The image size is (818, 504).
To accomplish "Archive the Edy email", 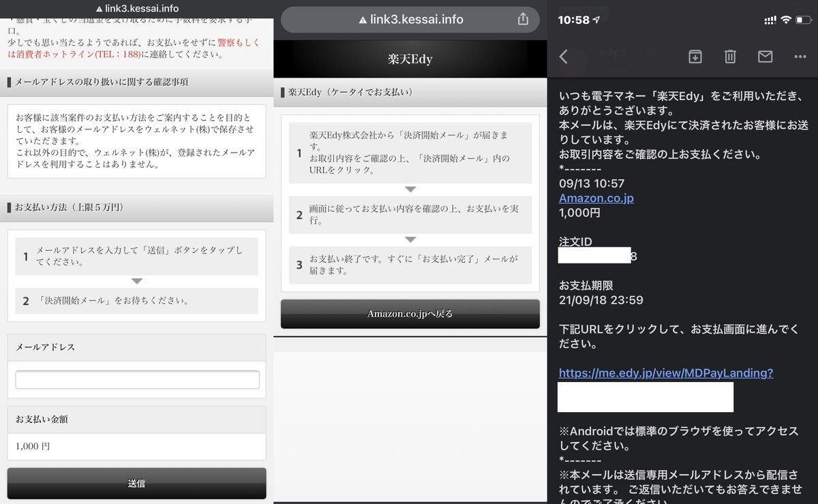I will coord(695,57).
